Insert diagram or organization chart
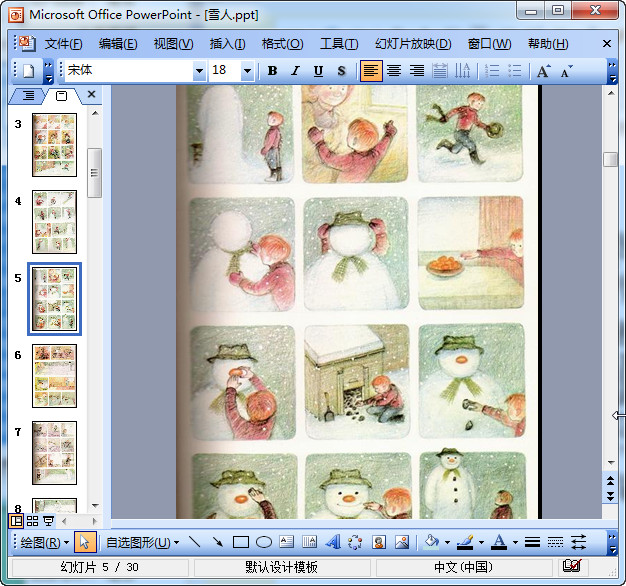The width and height of the screenshot is (626, 586). [x=355, y=542]
